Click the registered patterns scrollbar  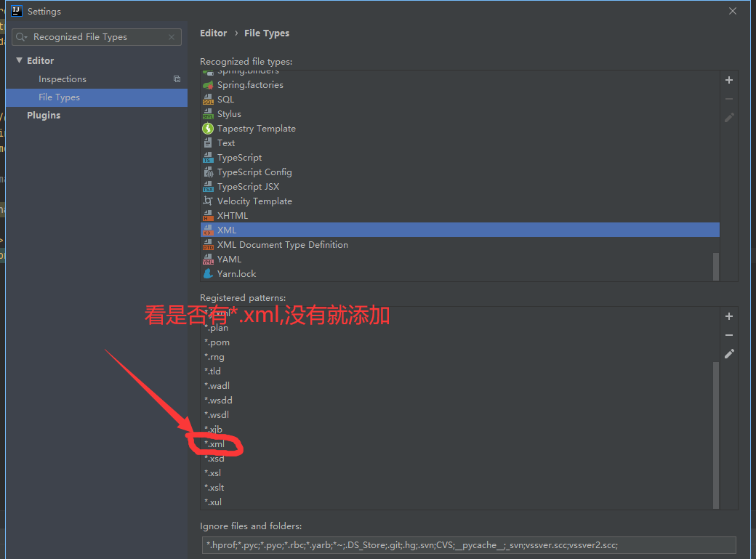pyautogui.click(x=716, y=435)
